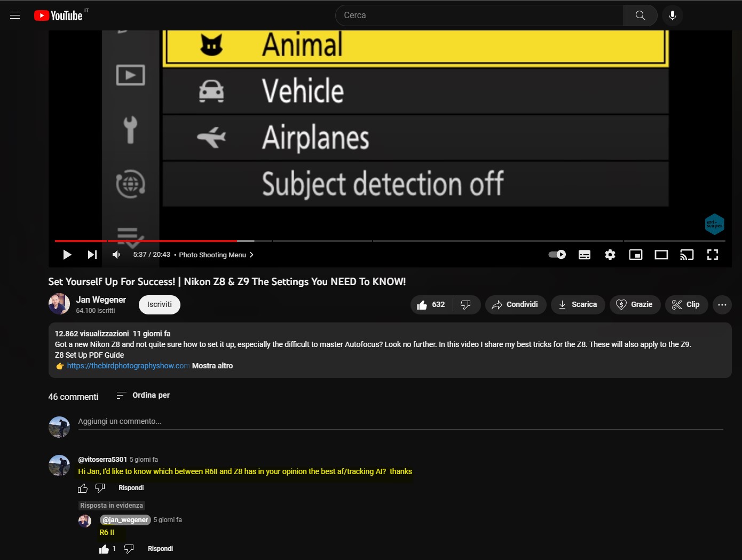742x560 pixels.
Task: Download the video via Scarica
Action: [x=578, y=305]
